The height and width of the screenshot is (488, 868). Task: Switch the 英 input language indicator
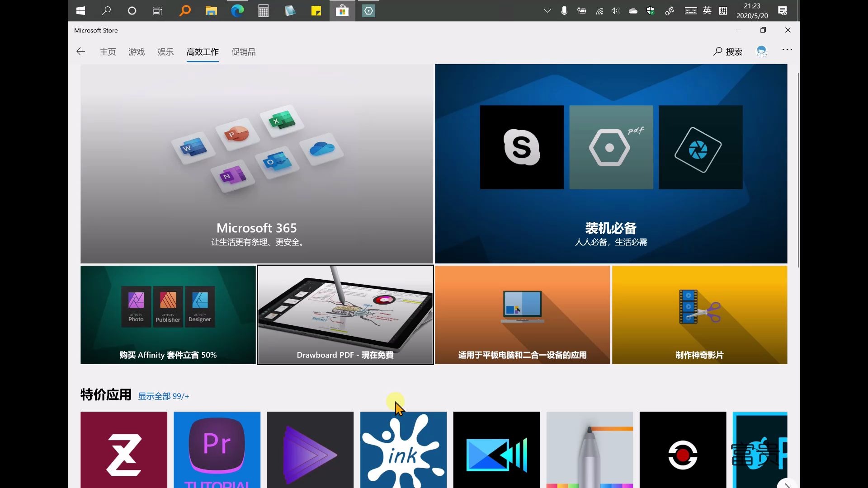tap(707, 11)
